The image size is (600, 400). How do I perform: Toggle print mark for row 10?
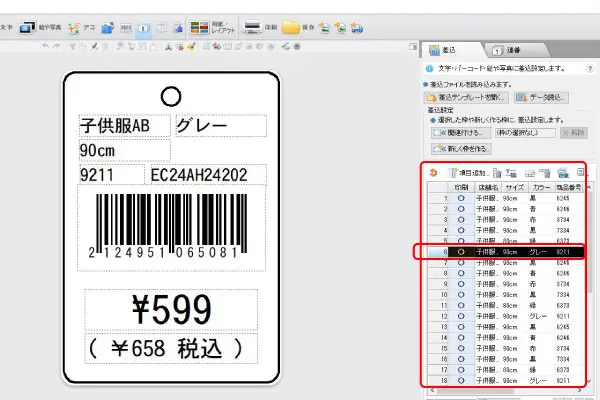point(461,295)
